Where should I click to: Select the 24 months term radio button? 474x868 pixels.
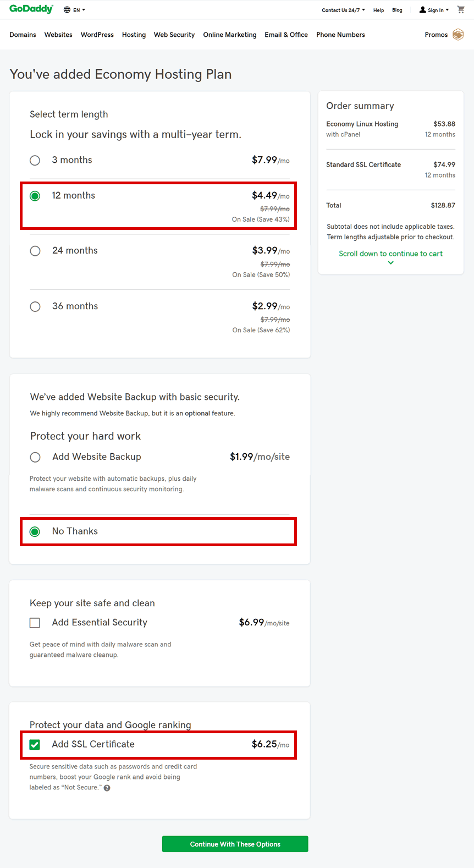click(x=35, y=251)
